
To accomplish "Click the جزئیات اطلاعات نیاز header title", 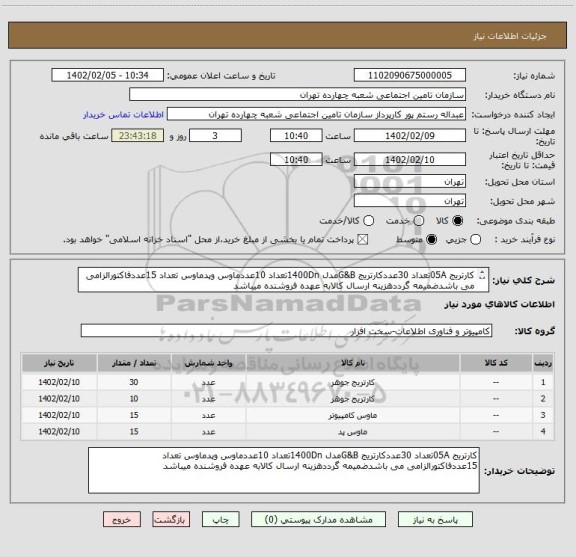I will coord(510,36).
